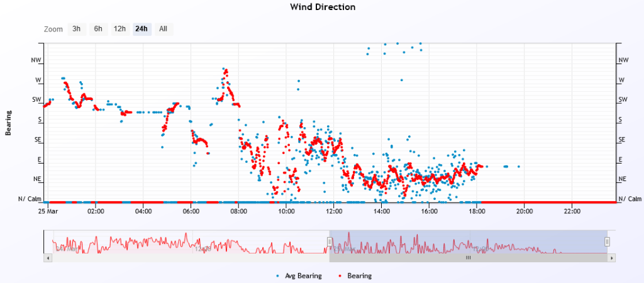
Task: Click the vertical Bearing axis title
Action: coord(8,123)
